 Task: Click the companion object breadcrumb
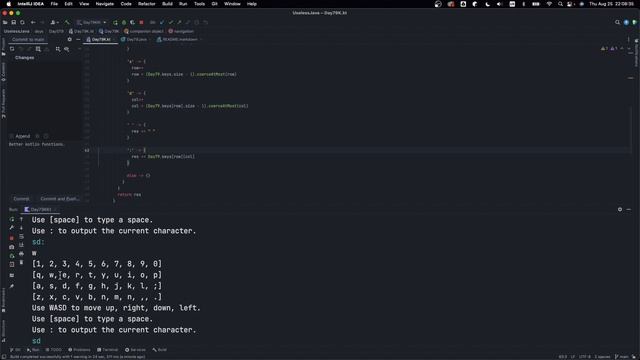(143, 31)
